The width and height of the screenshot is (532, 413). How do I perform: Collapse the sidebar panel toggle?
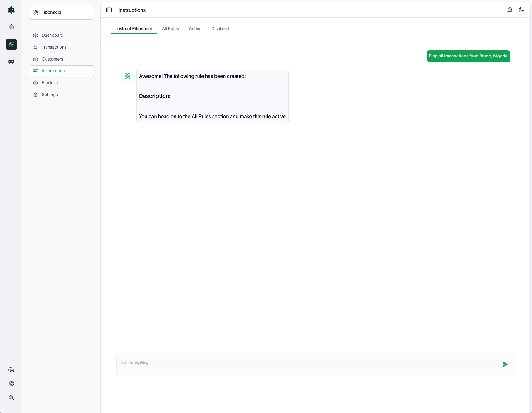pyautogui.click(x=109, y=10)
